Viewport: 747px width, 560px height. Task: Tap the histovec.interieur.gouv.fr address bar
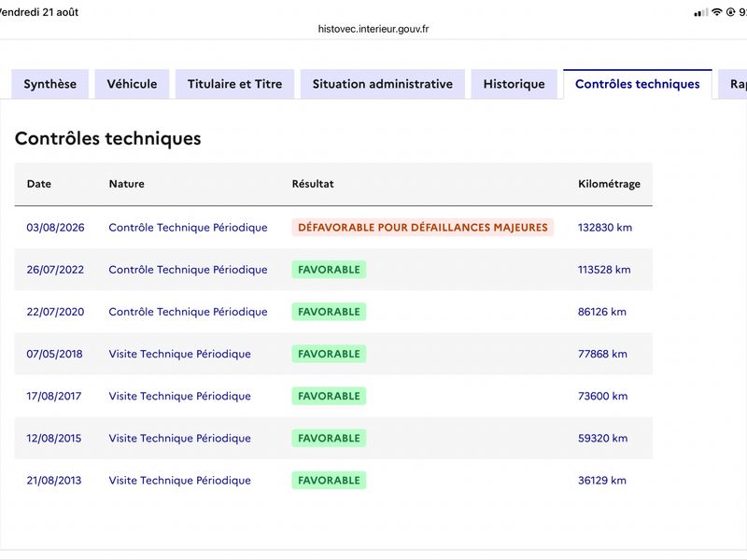tap(373, 29)
